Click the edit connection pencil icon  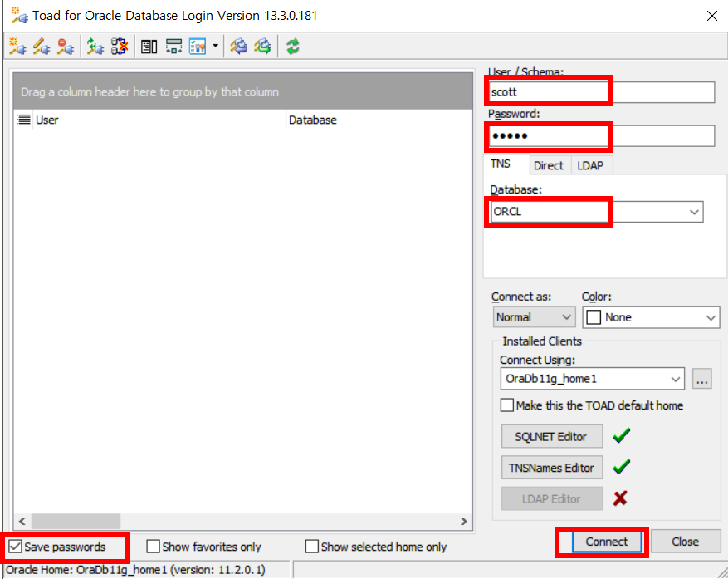point(42,47)
